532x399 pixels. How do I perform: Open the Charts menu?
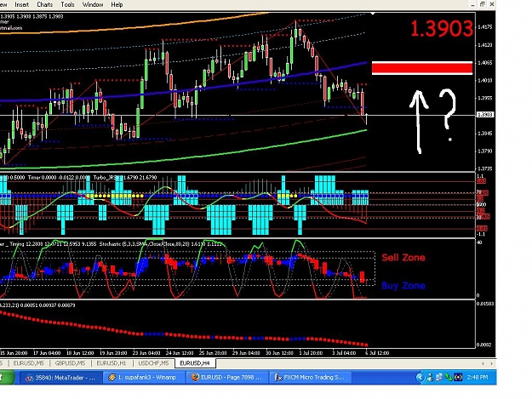45,5
